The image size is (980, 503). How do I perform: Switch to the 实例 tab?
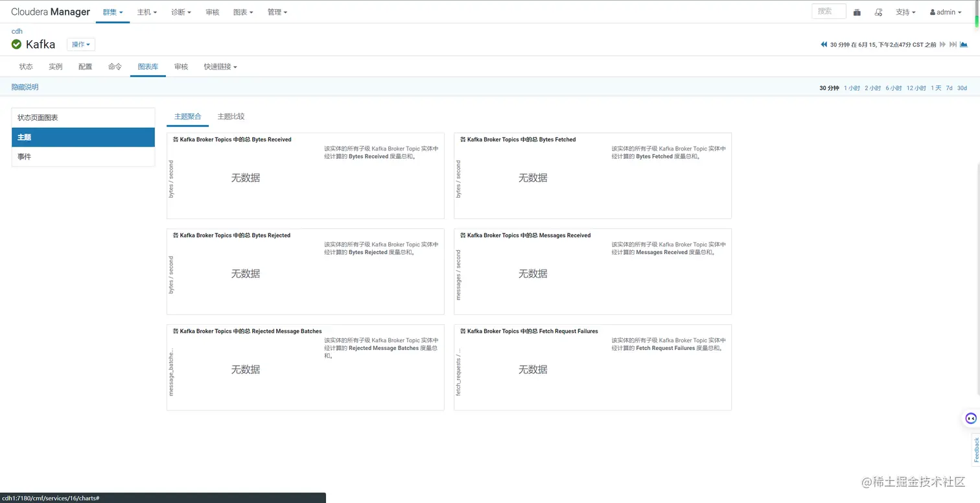coord(56,67)
